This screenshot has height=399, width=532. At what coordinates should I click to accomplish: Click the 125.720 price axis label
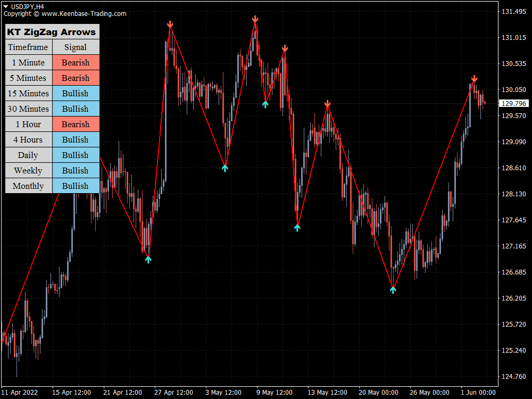coord(514,325)
